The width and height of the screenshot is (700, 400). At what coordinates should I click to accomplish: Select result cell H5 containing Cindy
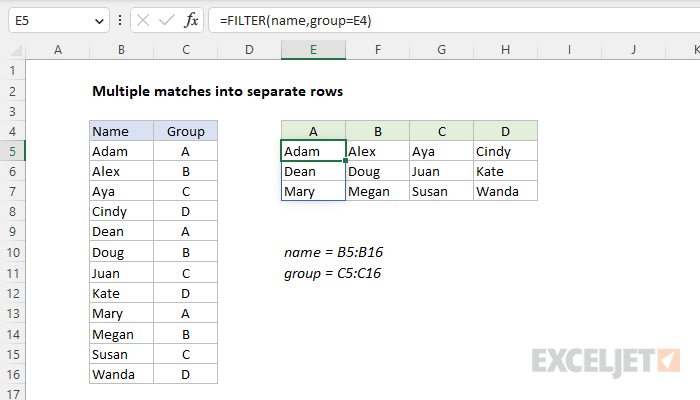[x=505, y=152]
